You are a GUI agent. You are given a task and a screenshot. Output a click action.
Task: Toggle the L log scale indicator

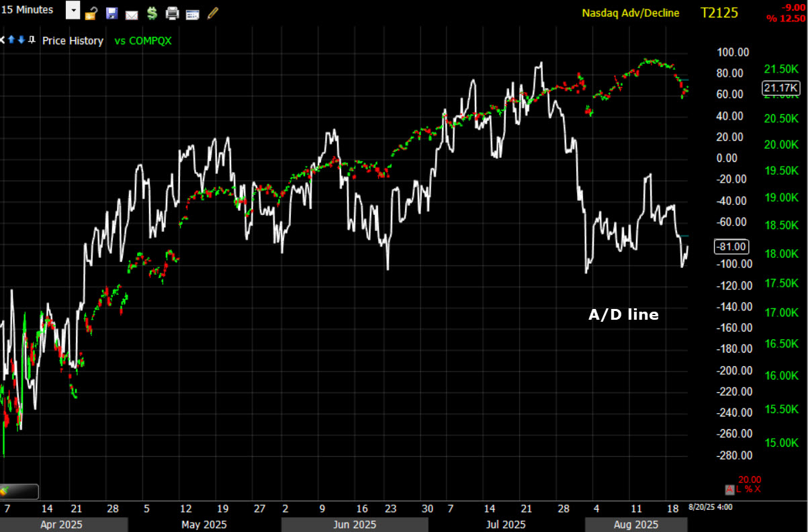739,489
